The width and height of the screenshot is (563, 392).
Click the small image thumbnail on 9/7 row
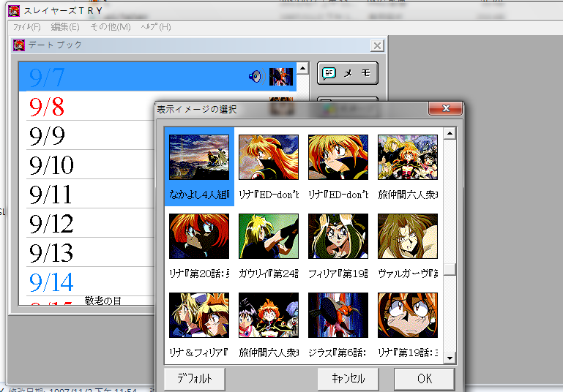point(281,76)
